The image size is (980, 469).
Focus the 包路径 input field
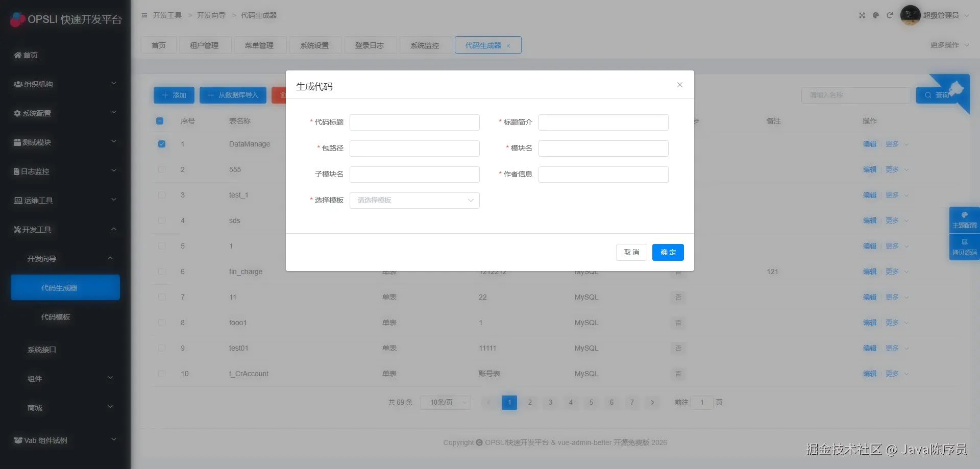tap(414, 149)
